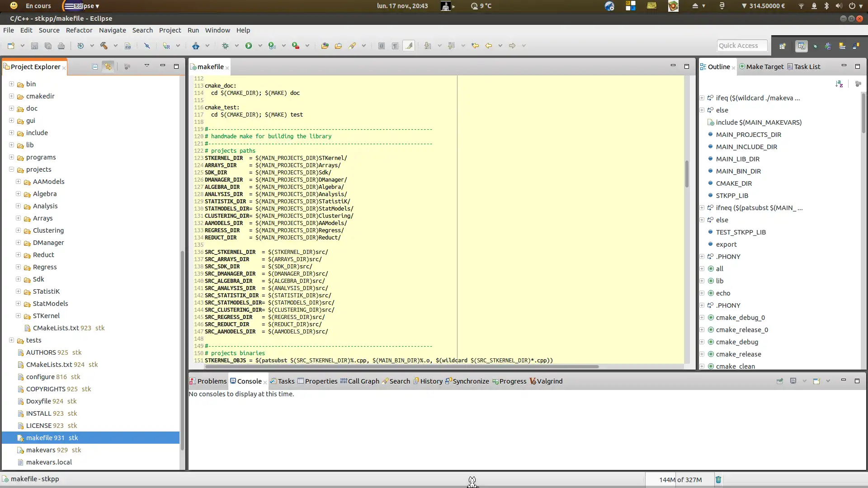Click the Run menu in the menu bar
868x488 pixels.
[193, 30]
